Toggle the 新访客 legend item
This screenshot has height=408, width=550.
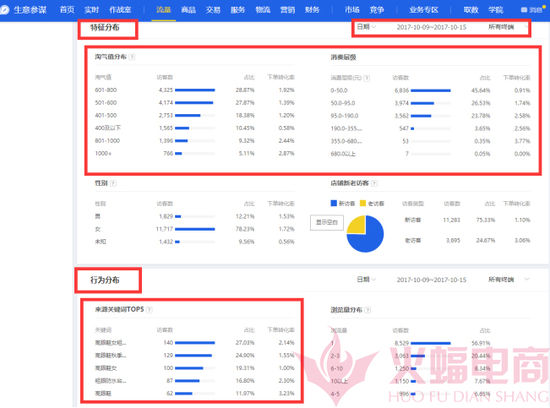pyautogui.click(x=343, y=203)
